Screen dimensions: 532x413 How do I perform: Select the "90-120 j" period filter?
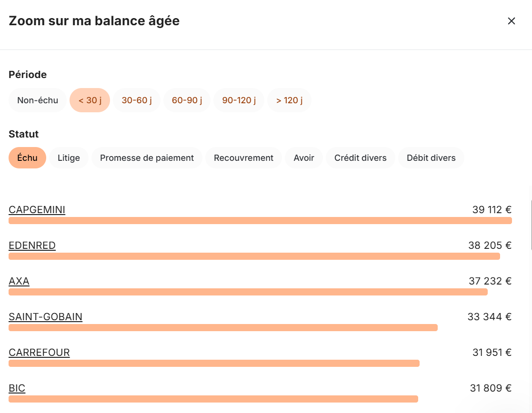point(239,100)
